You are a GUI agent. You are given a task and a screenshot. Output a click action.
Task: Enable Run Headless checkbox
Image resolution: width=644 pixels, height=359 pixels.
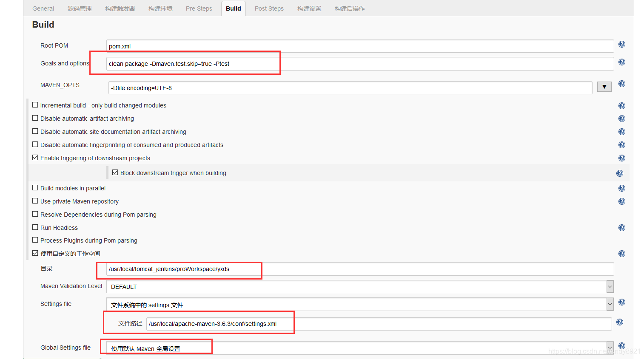click(x=35, y=227)
